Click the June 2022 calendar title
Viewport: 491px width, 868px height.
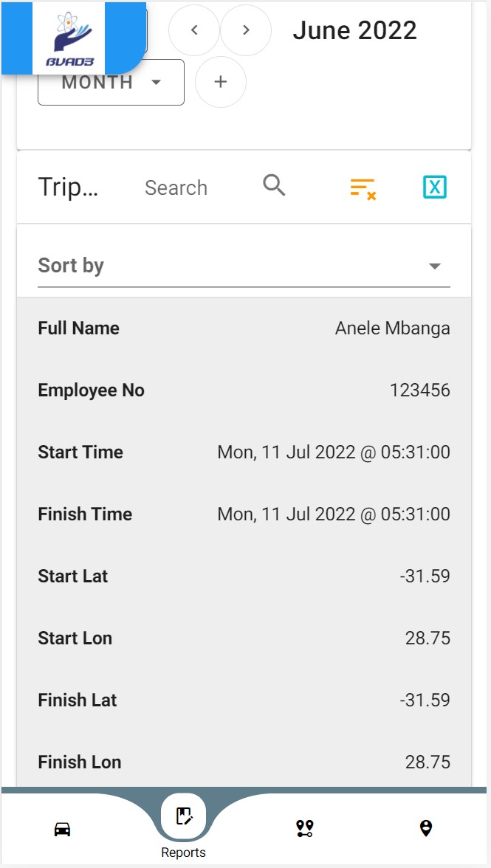click(x=354, y=30)
